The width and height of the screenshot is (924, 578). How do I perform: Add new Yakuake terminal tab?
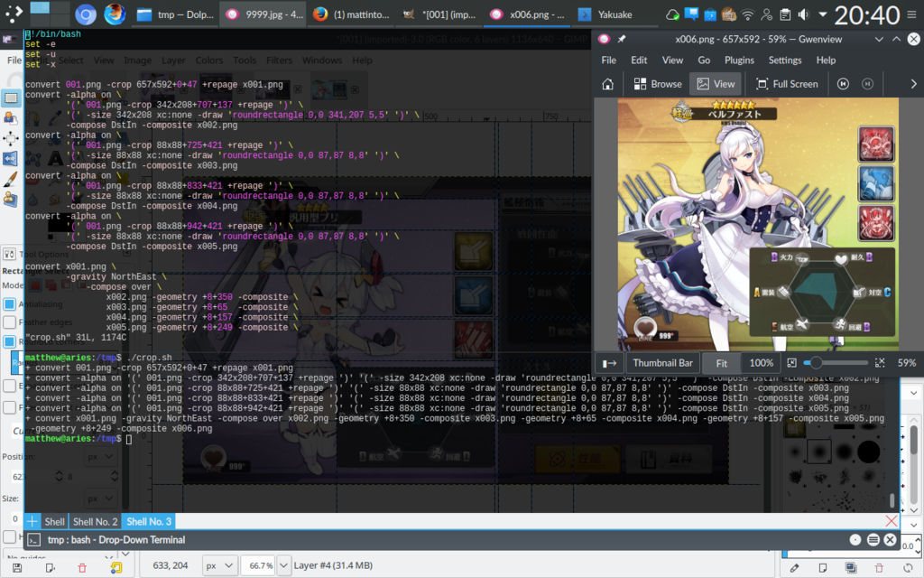point(32,521)
